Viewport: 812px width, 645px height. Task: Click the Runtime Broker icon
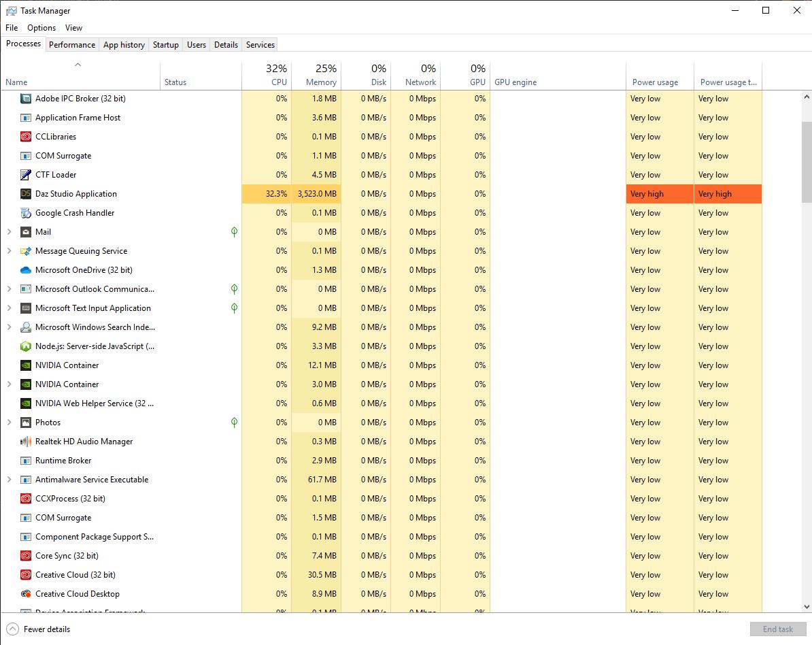click(x=25, y=461)
